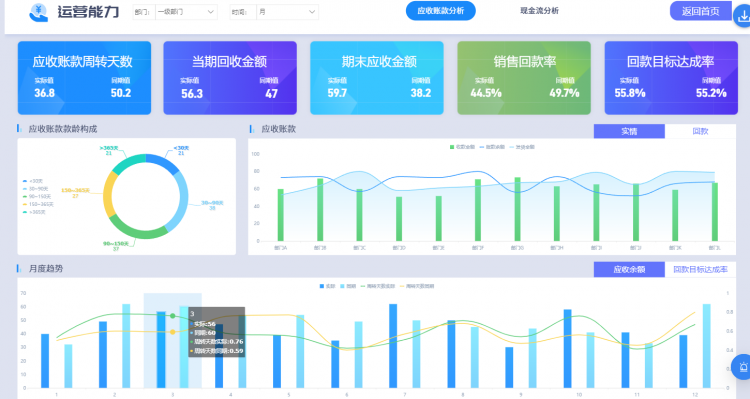Viewport: 750px width, 399px height.
Task: Select the 应收余额 tab in 月度趋势
Action: 629,269
